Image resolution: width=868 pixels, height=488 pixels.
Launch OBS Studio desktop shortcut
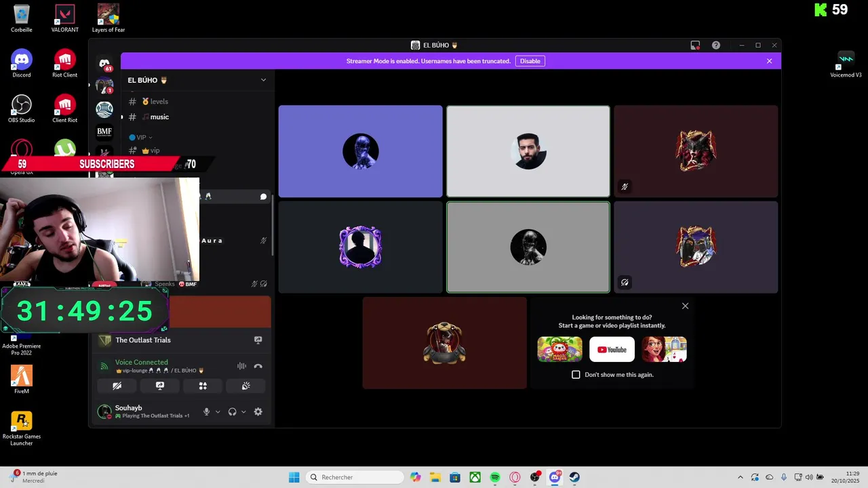[22, 108]
